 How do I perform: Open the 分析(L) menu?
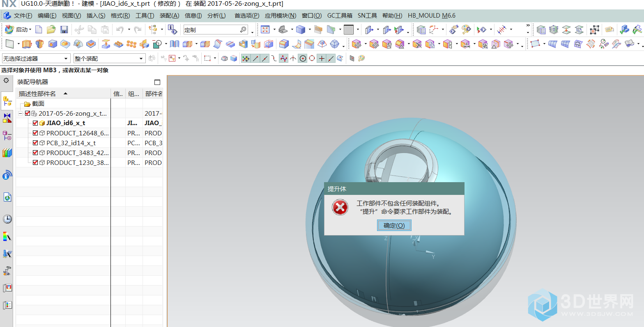tap(216, 16)
